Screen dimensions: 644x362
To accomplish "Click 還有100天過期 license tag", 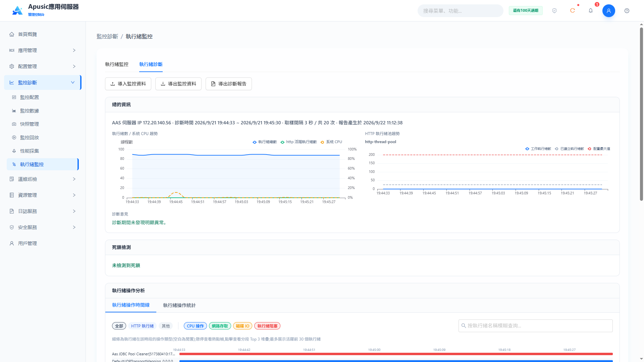I will pyautogui.click(x=526, y=11).
